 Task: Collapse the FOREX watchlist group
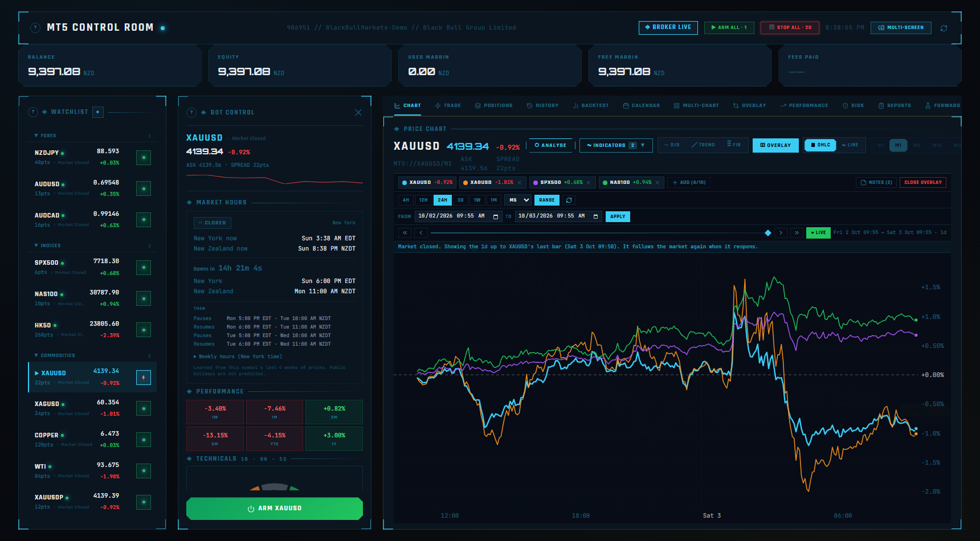click(45, 136)
